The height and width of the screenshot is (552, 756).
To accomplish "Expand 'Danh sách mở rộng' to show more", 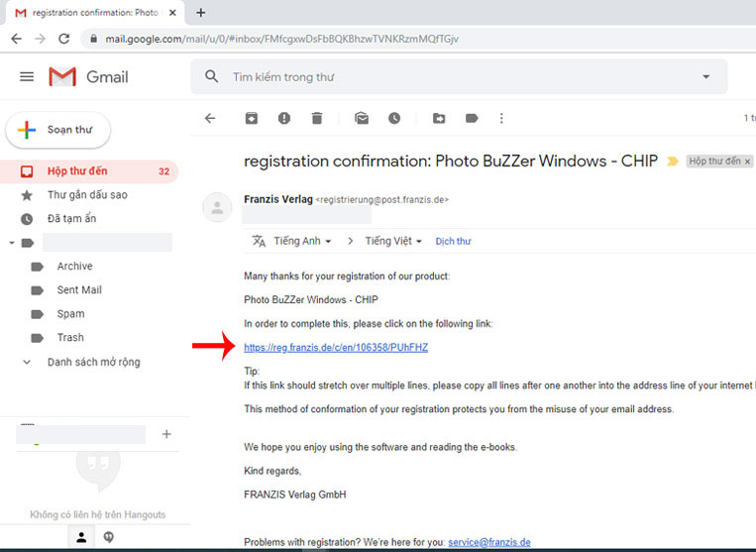I will 93,362.
